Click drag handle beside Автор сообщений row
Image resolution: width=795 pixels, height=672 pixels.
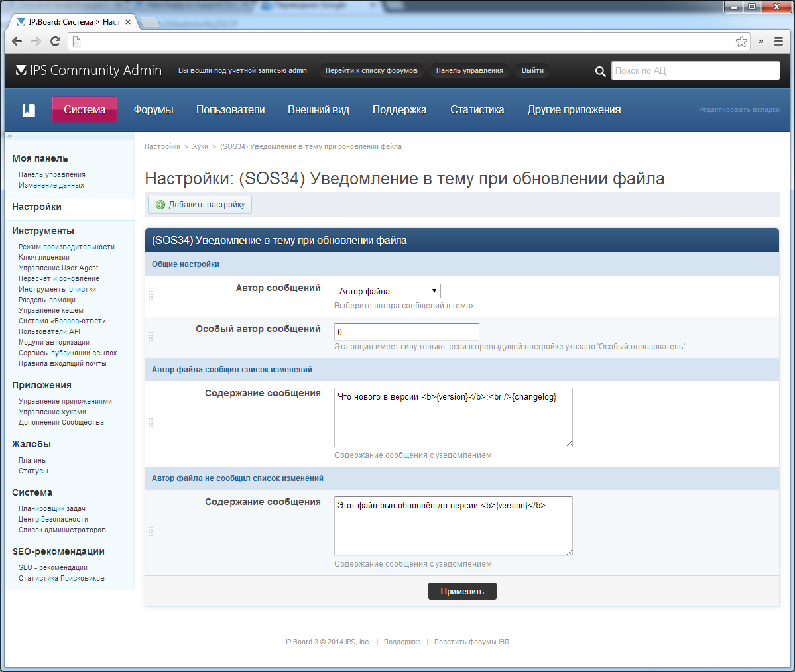click(x=151, y=296)
